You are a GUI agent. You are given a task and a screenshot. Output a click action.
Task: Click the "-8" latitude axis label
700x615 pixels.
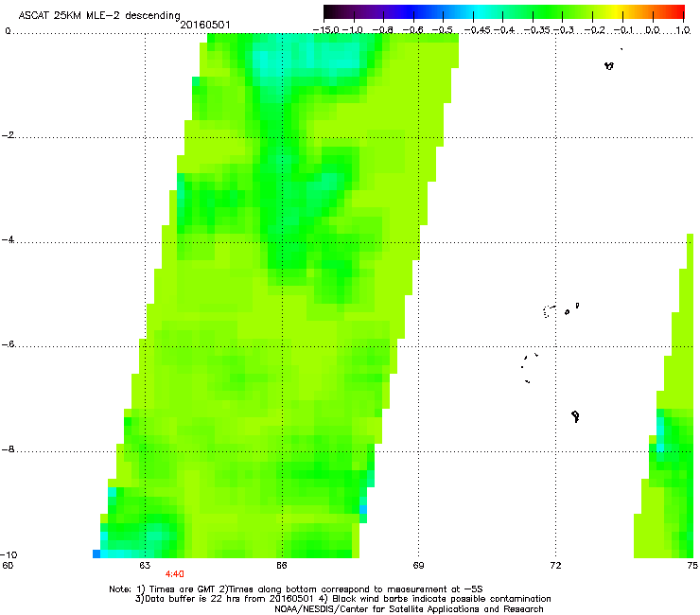coord(9,449)
